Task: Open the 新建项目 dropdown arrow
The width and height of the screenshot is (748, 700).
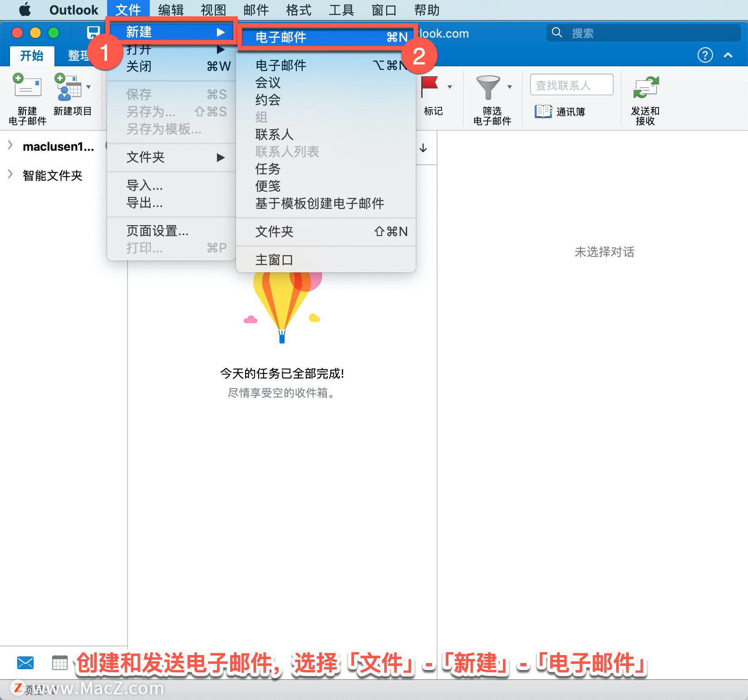Action: pos(89,87)
